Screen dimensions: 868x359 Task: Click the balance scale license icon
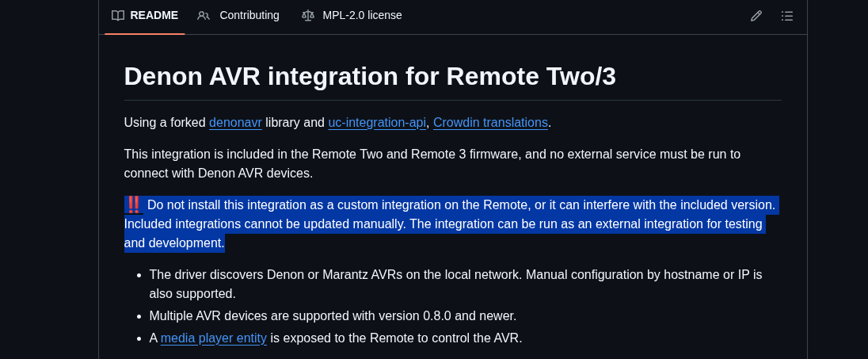308,15
